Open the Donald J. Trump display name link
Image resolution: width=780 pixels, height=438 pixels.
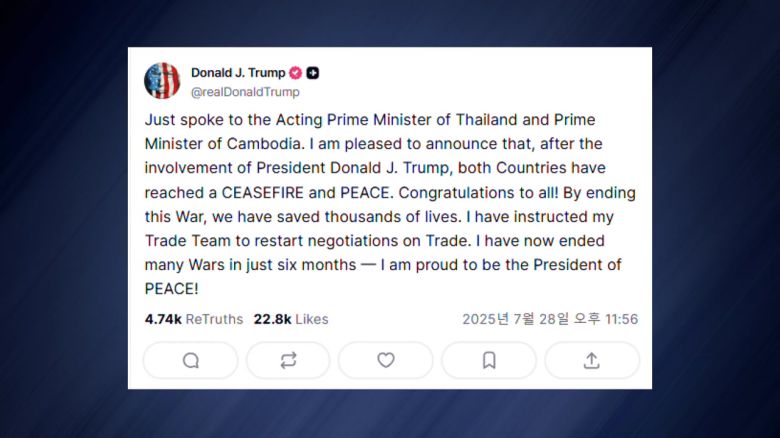238,73
